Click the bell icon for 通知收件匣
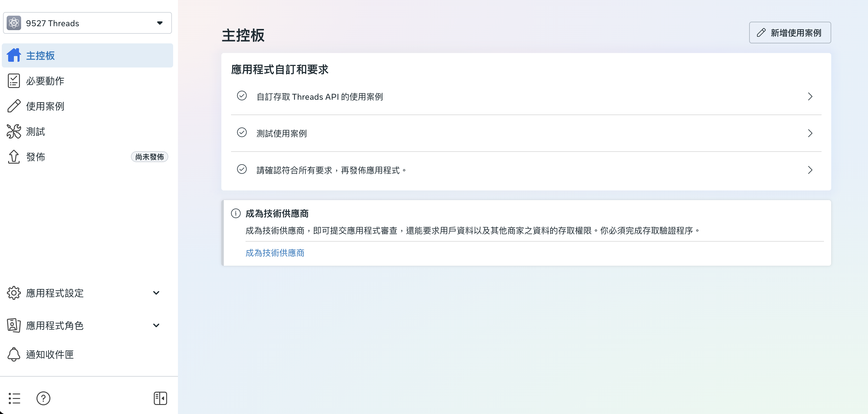The width and height of the screenshot is (868, 414). [14, 354]
